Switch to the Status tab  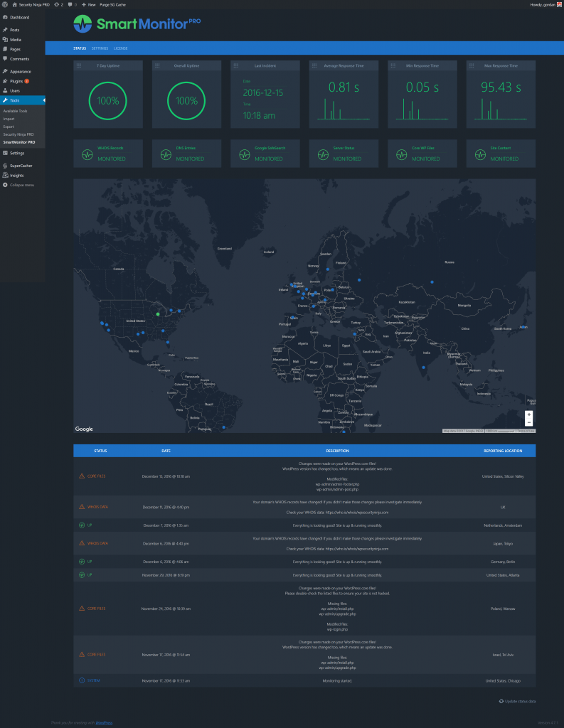tap(80, 48)
